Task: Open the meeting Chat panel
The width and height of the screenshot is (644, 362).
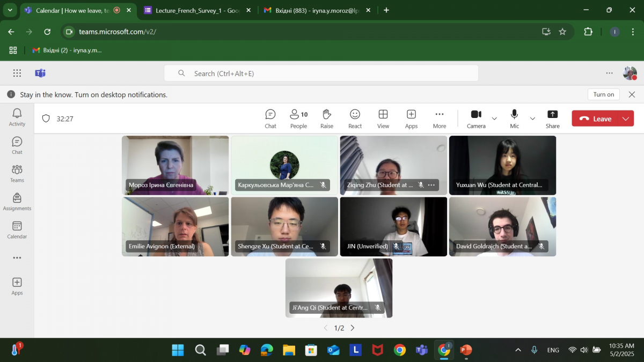Action: point(270,119)
